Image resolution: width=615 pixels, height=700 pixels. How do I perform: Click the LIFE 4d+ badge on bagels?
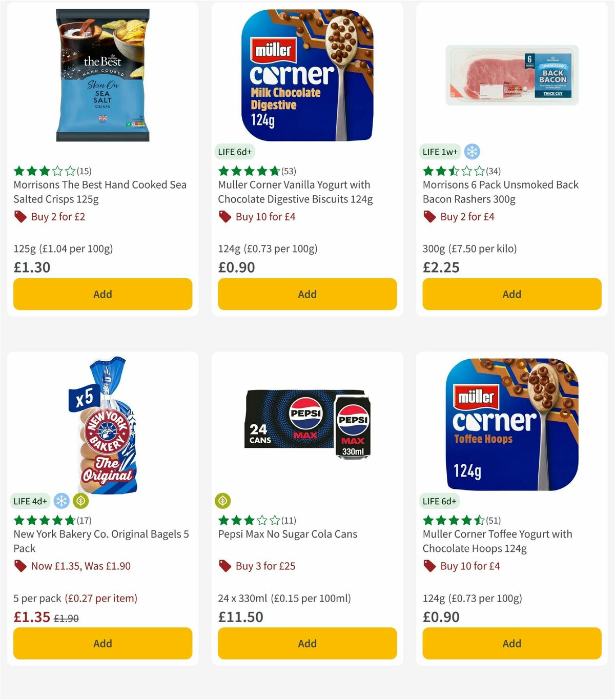(x=30, y=501)
